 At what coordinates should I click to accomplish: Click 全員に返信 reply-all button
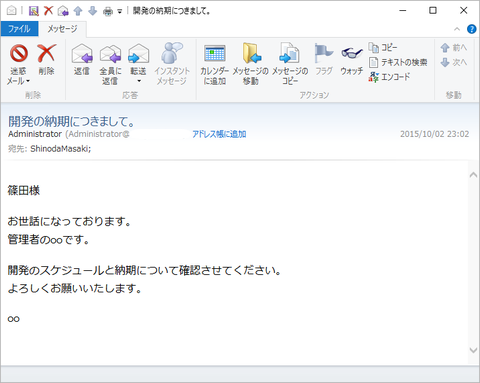pyautogui.click(x=110, y=64)
